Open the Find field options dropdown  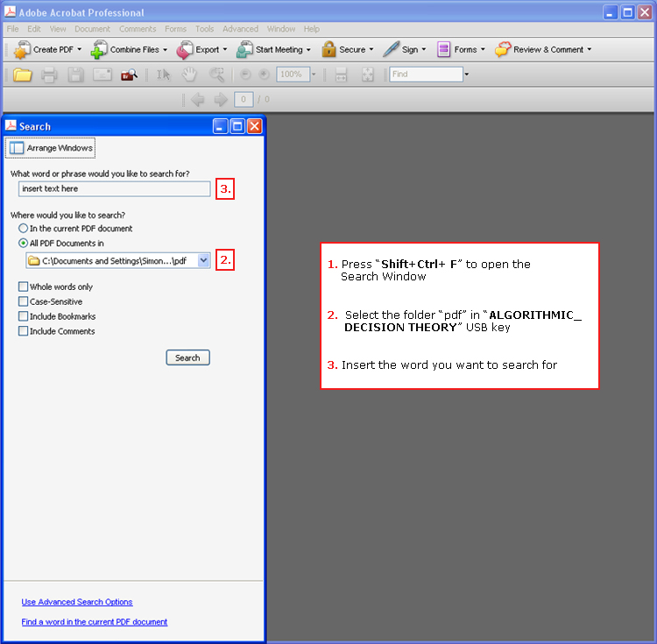click(x=466, y=74)
